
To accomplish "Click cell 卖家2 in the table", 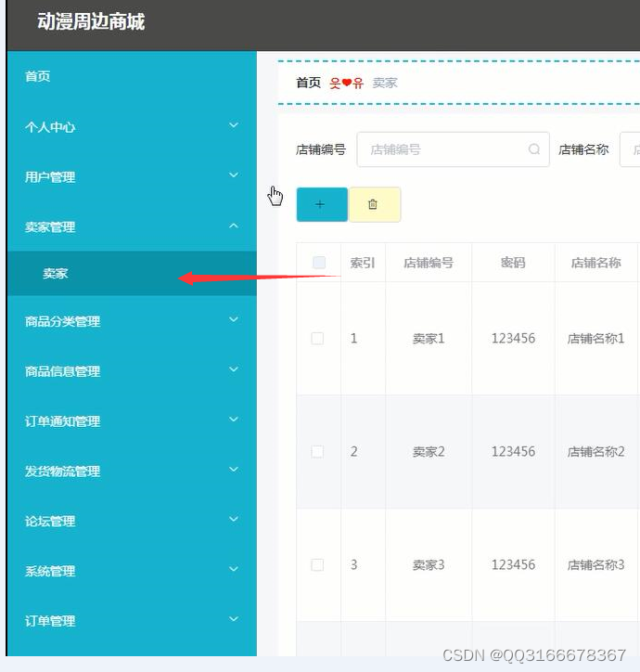I will (x=429, y=451).
